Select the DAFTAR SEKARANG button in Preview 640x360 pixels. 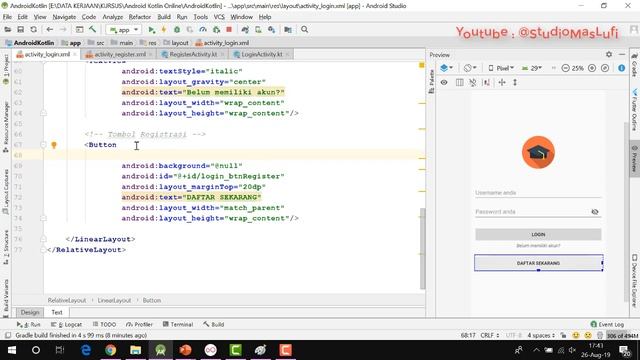[538, 263]
